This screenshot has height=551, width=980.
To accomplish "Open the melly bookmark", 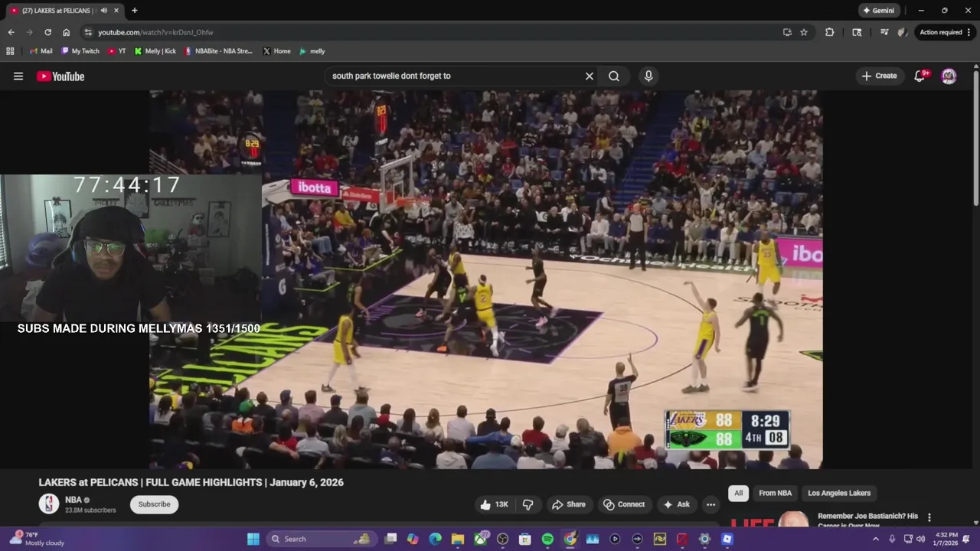I will tap(312, 51).
